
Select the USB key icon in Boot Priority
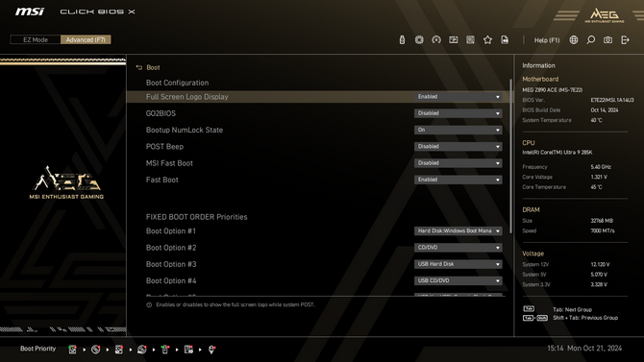165,350
